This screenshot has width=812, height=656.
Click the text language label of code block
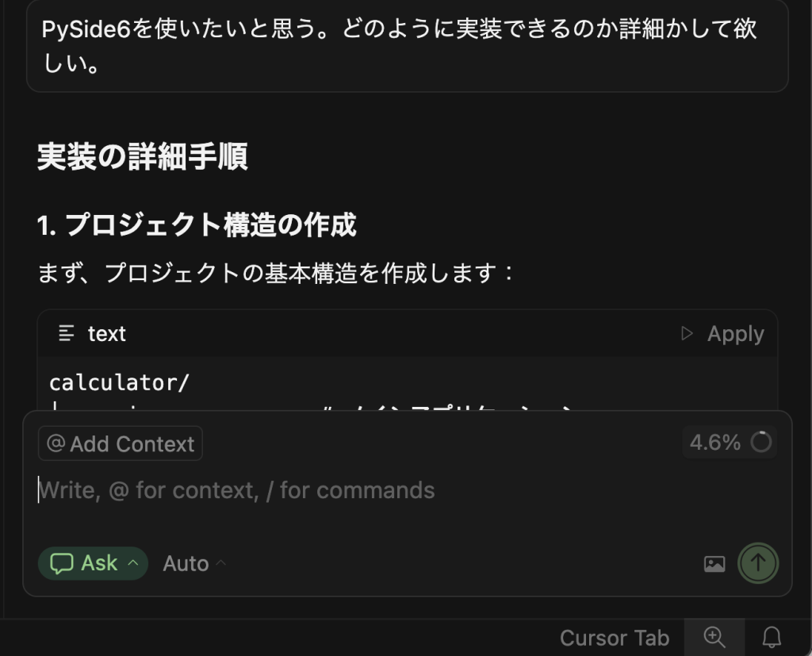(x=107, y=333)
